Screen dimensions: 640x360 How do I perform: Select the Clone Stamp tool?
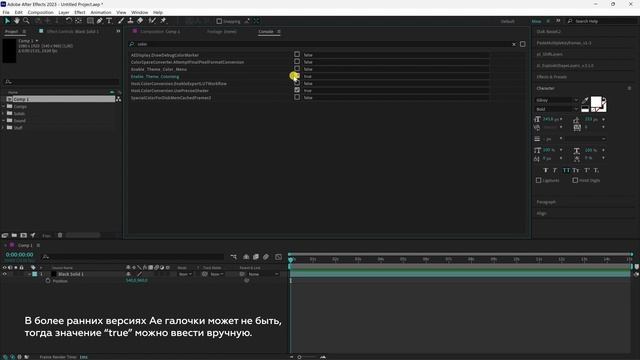(131, 21)
